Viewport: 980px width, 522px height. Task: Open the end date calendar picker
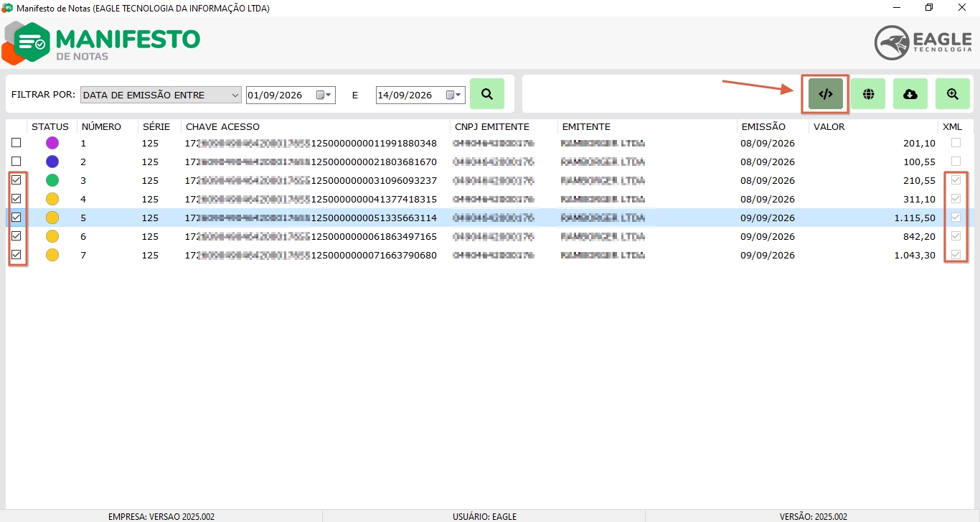(x=455, y=95)
